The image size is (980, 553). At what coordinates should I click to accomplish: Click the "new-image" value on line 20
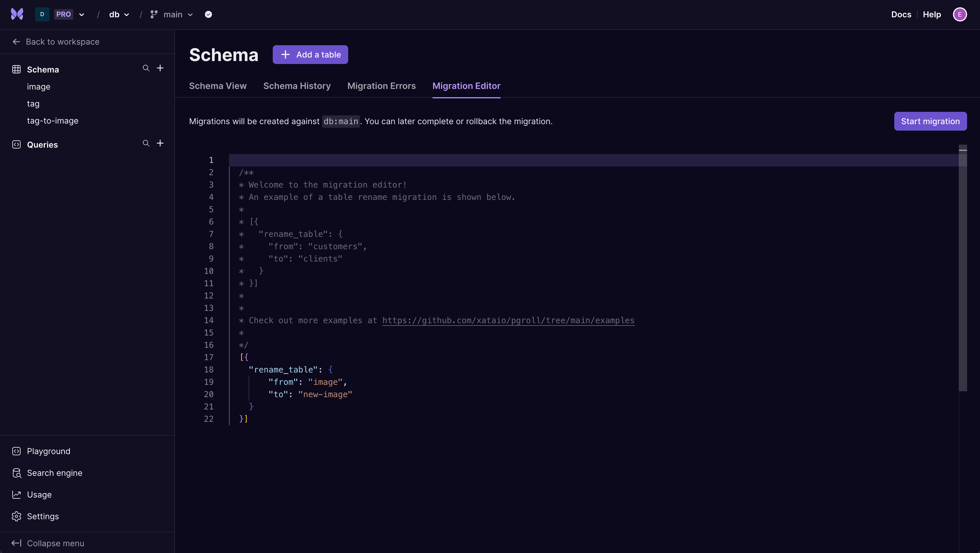(325, 394)
